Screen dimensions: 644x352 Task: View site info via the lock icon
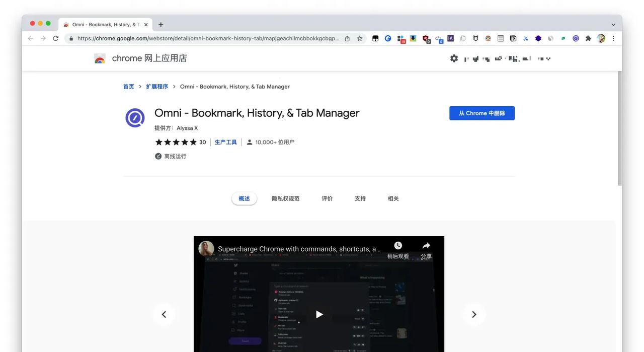(71, 38)
